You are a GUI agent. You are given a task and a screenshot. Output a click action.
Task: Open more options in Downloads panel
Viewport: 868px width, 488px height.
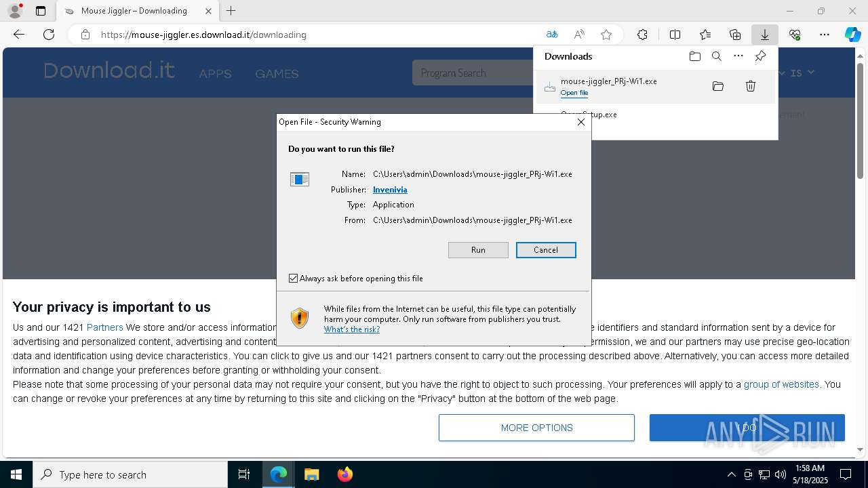(738, 56)
